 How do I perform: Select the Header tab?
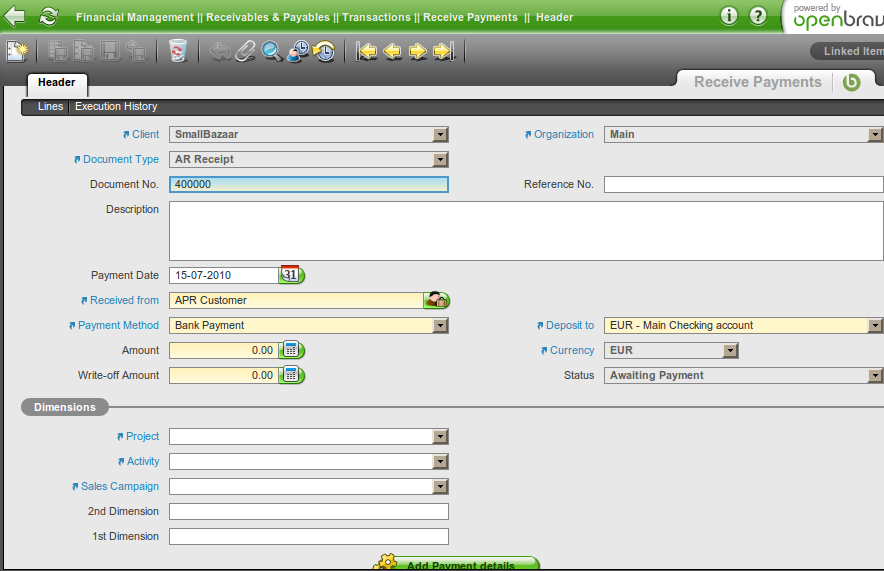pos(57,83)
